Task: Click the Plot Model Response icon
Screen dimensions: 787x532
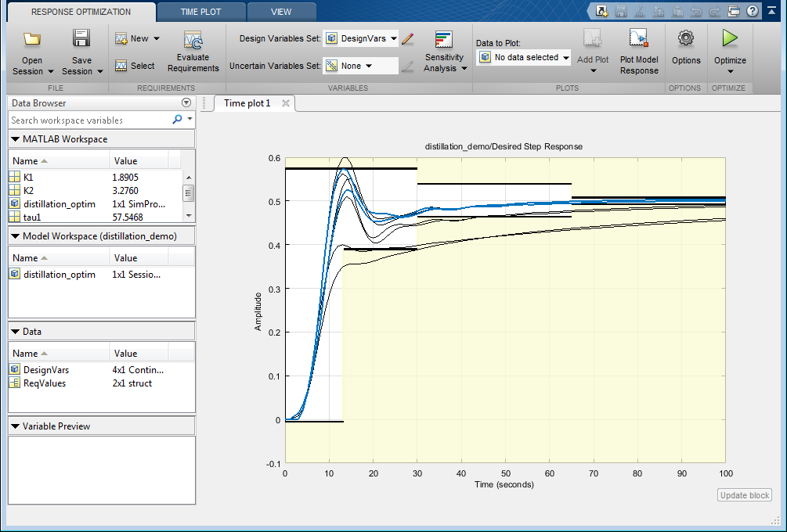Action: (x=639, y=39)
